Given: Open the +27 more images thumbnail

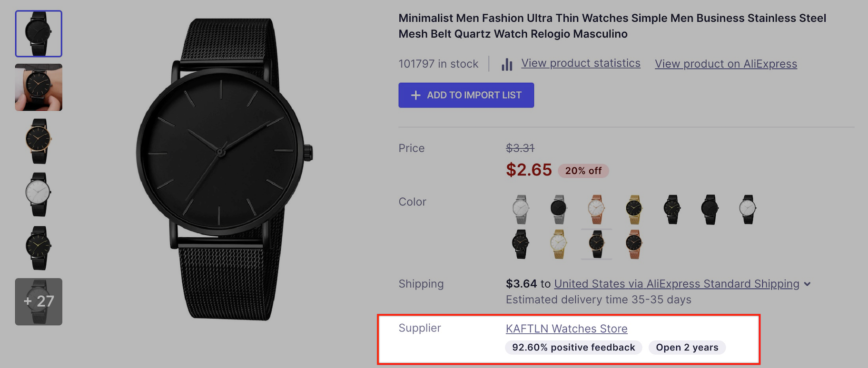Looking at the screenshot, I should point(39,301).
